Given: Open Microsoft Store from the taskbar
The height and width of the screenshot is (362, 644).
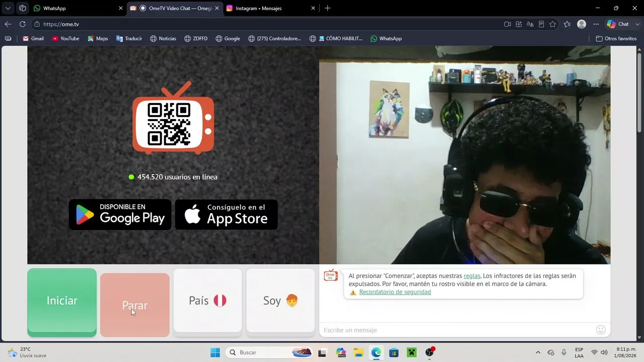Looking at the screenshot, I should click(x=394, y=352).
